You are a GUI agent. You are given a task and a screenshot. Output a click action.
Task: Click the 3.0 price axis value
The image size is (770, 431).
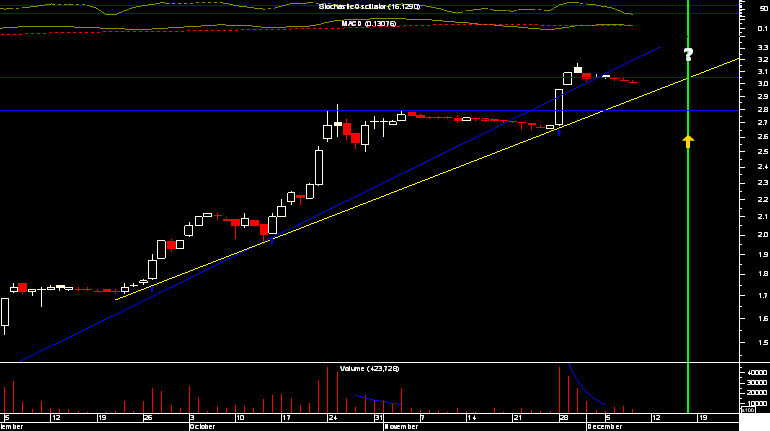[x=763, y=83]
